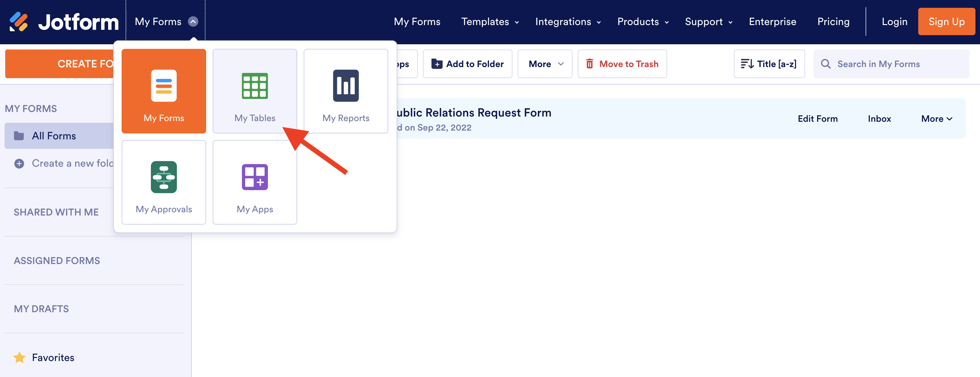Click the plus icon to create new folder
980x377 pixels.
(x=19, y=163)
